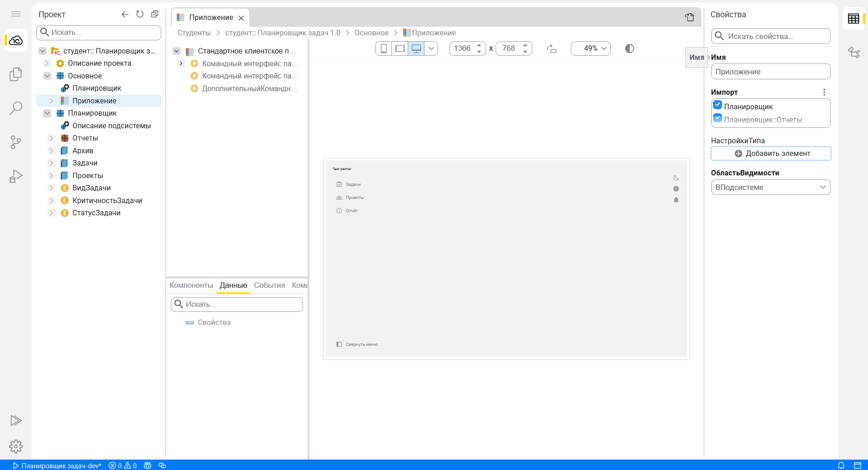The image size is (868, 470).
Task: Uncheck Планировщик import checkbox
Action: (718, 106)
